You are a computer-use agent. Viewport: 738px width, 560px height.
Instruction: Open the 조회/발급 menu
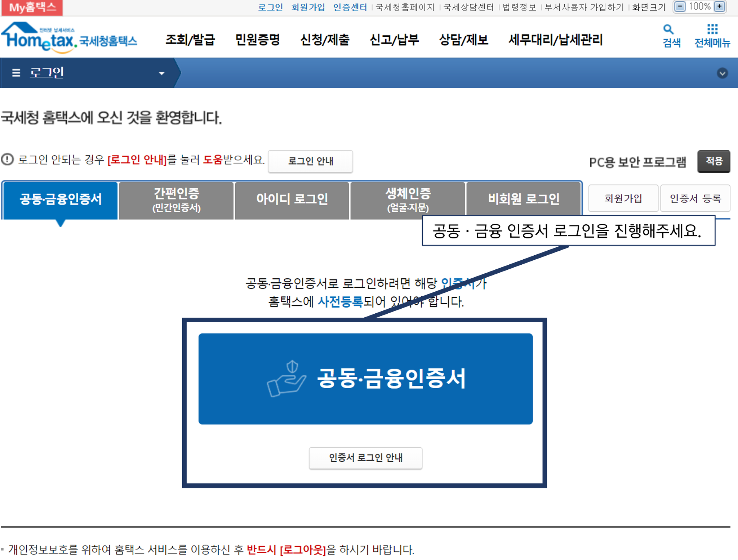190,40
